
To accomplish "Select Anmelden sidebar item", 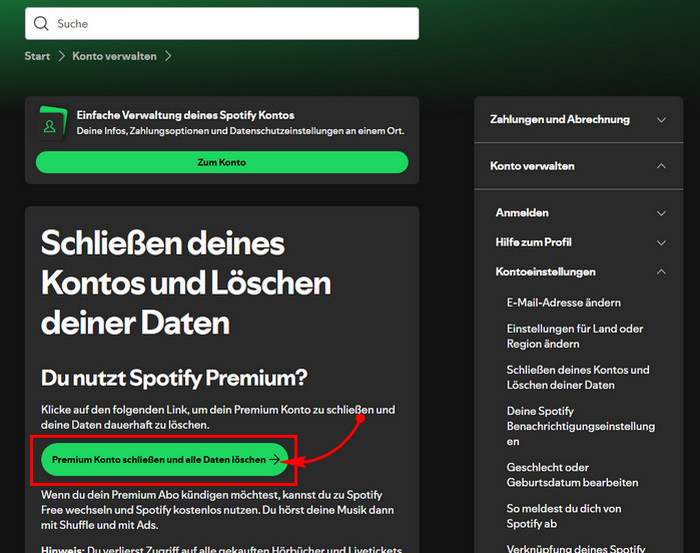I will (x=522, y=213).
